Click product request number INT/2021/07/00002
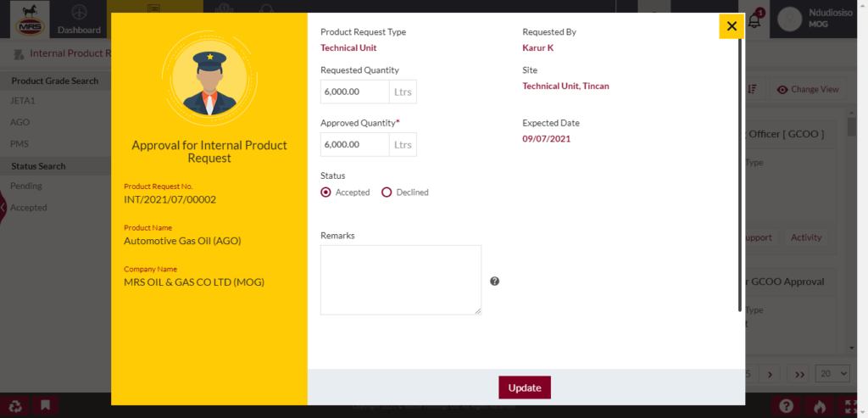This screenshot has height=418, width=868. point(170,199)
